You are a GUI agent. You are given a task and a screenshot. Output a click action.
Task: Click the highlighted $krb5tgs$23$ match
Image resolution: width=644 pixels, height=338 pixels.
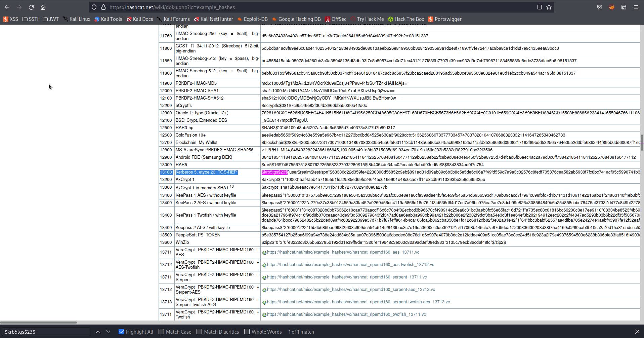(274, 172)
